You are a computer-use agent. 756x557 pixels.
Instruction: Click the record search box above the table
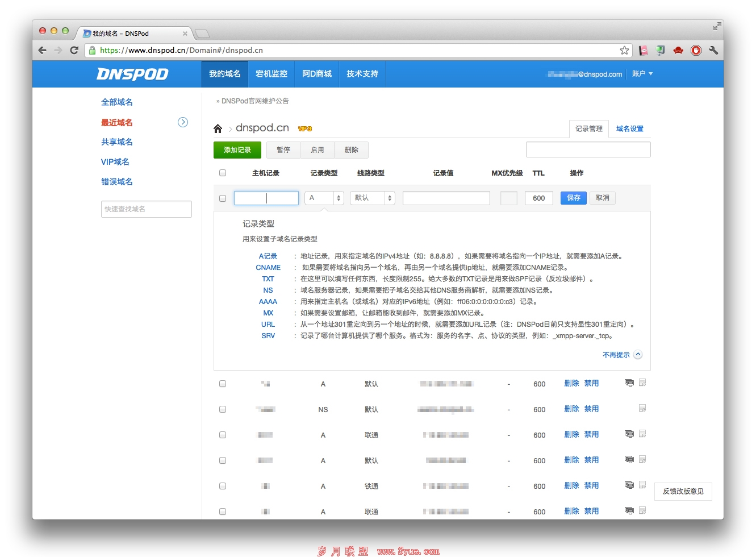pos(588,149)
